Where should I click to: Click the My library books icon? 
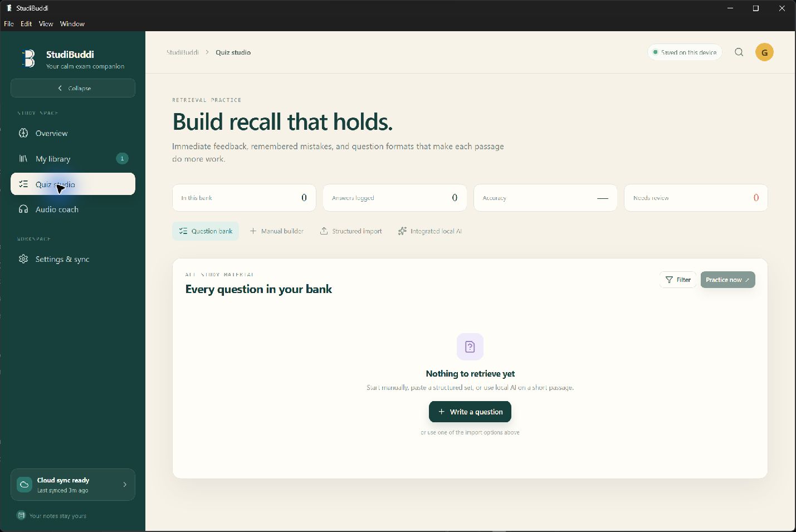pos(23,159)
